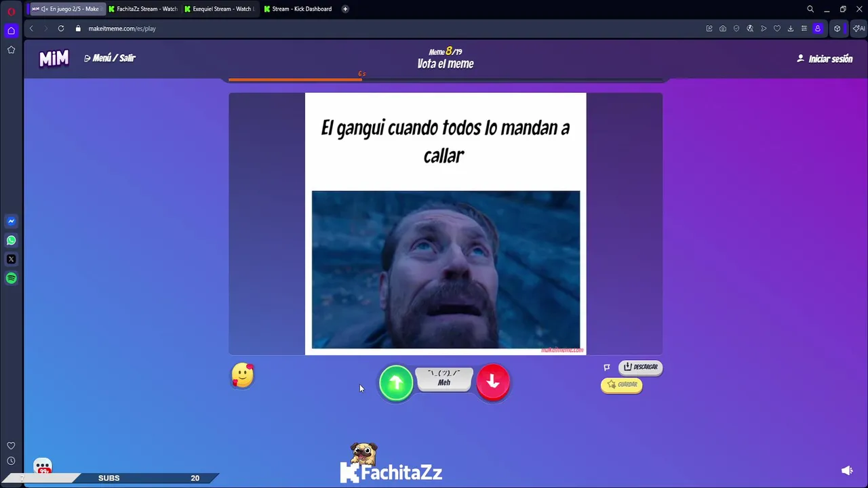Vote Meh on the meme
Viewport: 868px width, 488px height.
coord(444,379)
